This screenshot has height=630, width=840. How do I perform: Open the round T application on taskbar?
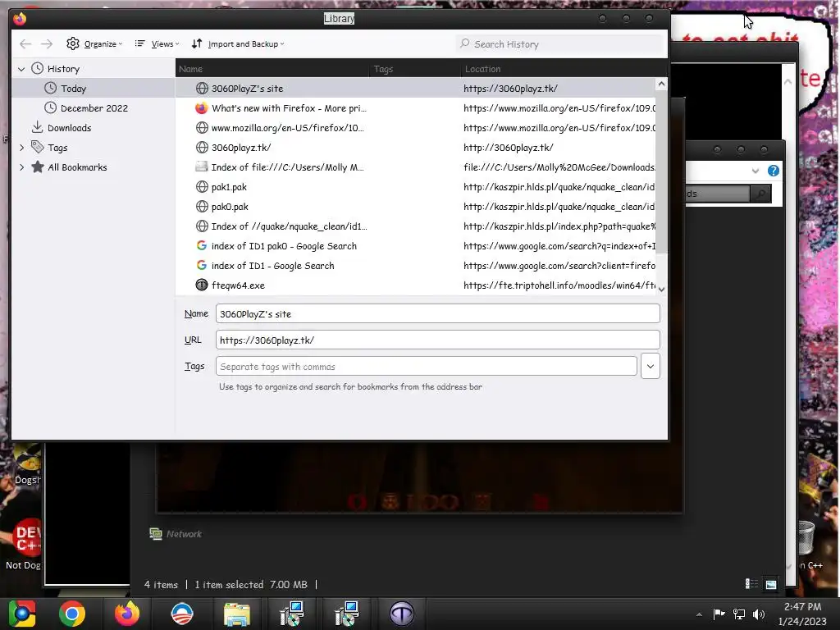click(x=402, y=614)
